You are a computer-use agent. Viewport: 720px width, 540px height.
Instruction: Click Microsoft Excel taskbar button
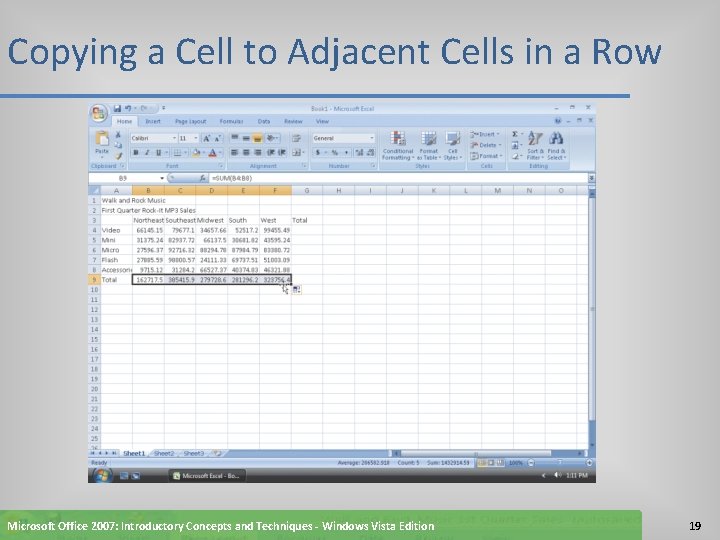207,476
